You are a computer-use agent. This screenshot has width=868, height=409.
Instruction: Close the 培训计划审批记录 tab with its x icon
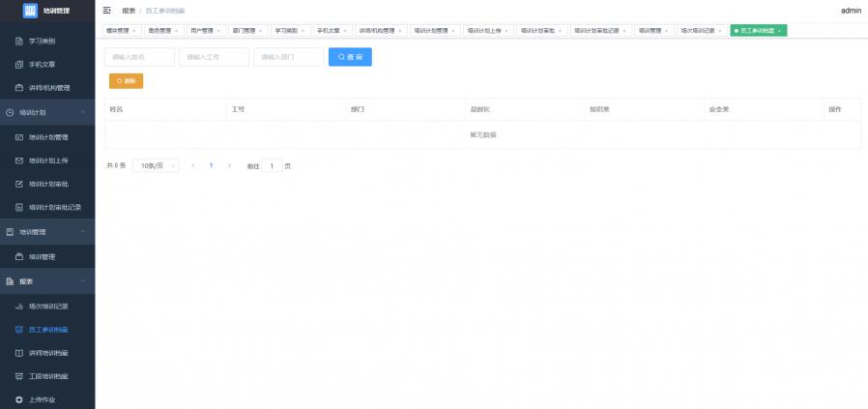(x=625, y=31)
